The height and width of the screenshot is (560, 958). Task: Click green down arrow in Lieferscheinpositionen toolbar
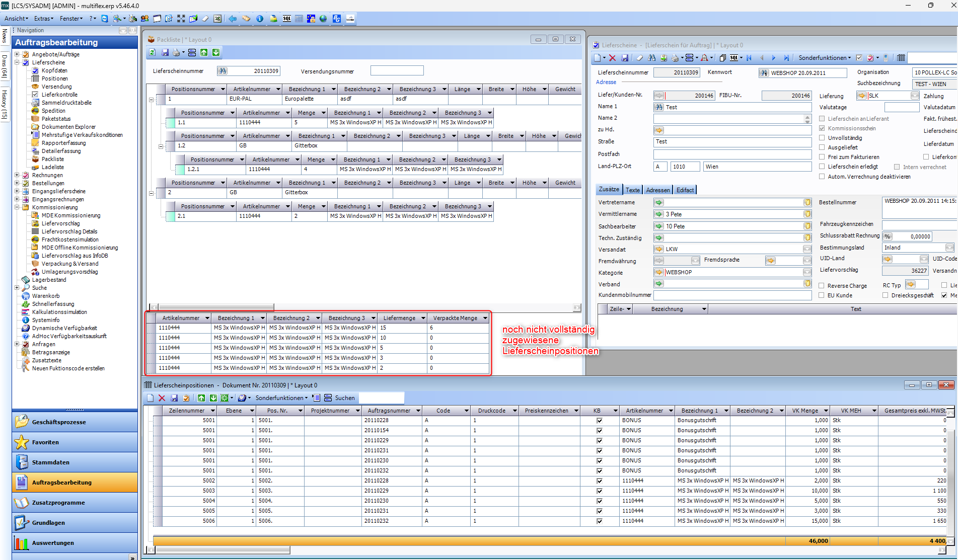(x=213, y=398)
